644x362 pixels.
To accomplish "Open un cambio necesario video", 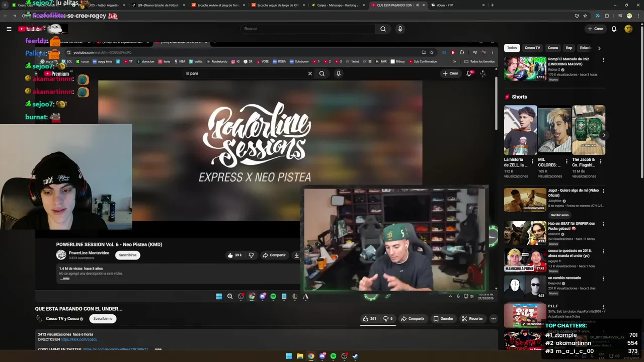I will 525,287.
